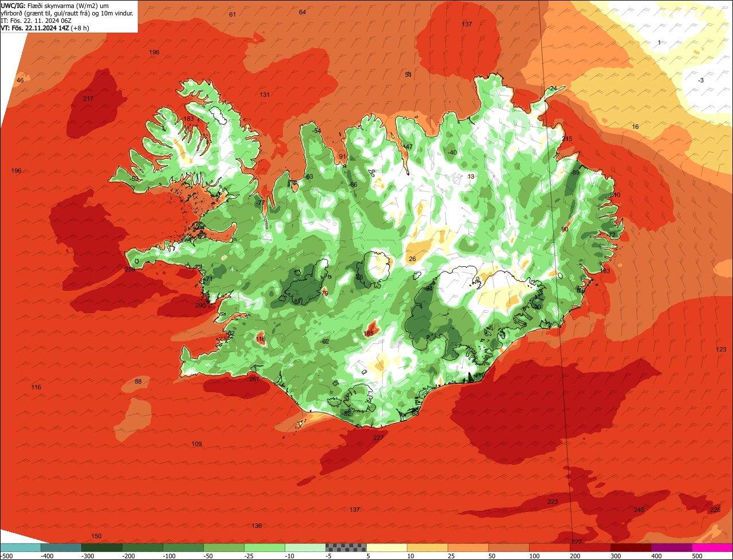733x560 pixels.
Task: Click the map value 210
Action: coord(615,195)
